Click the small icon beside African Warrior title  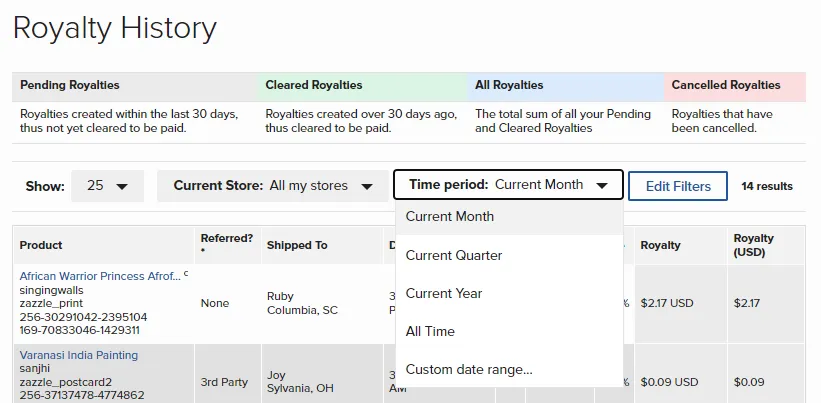pos(186,273)
